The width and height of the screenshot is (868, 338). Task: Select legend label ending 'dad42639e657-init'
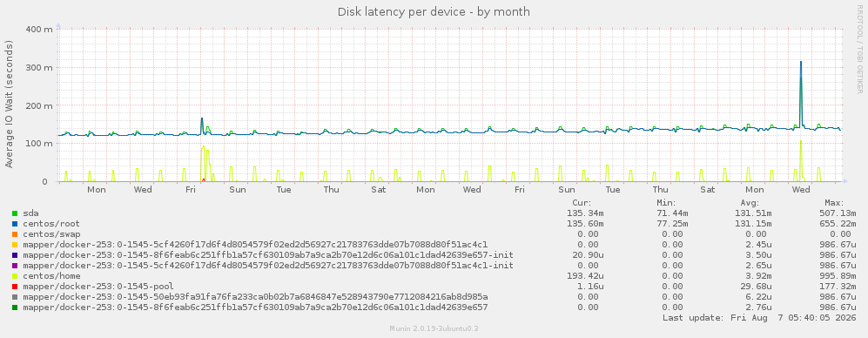(268, 255)
